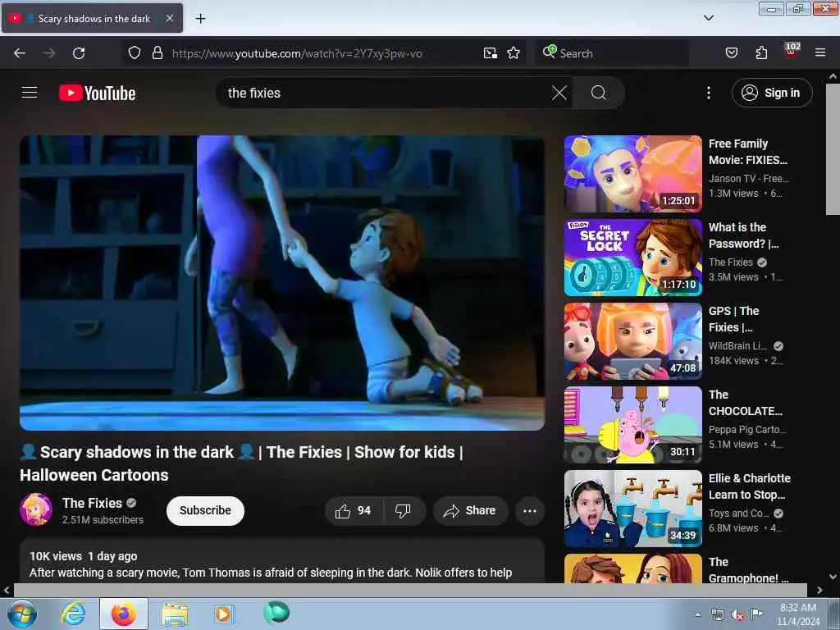Screen dimensions: 840x630
Task: Go forward with the Firefox arrow
Action: tap(48, 53)
